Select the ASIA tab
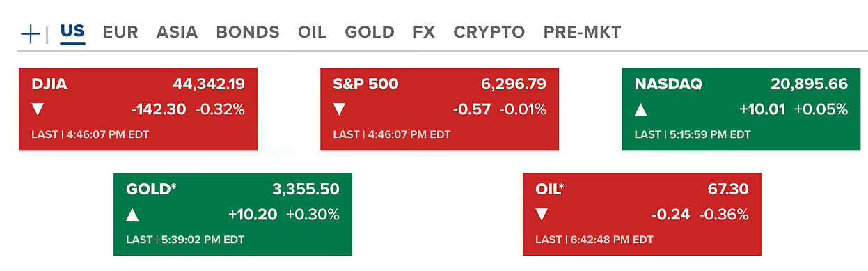 click(177, 32)
